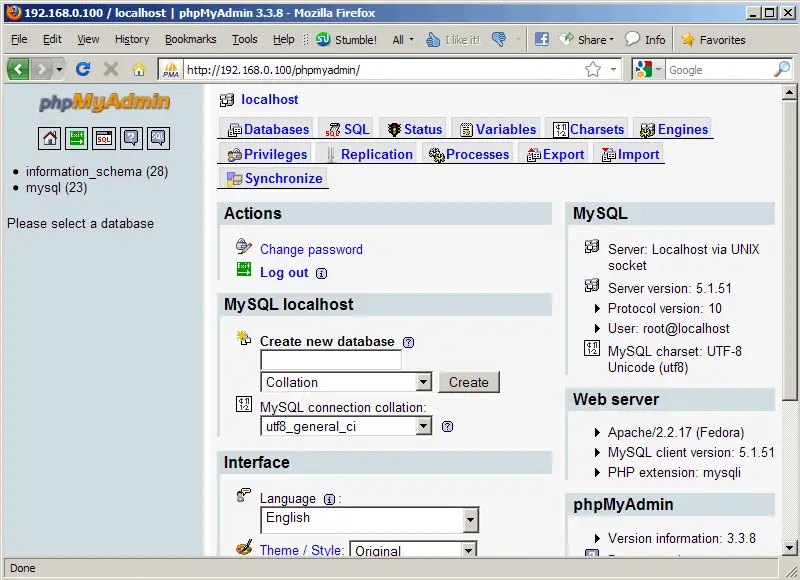The width and height of the screenshot is (800, 580).
Task: Select the information_schema database
Action: click(x=97, y=171)
